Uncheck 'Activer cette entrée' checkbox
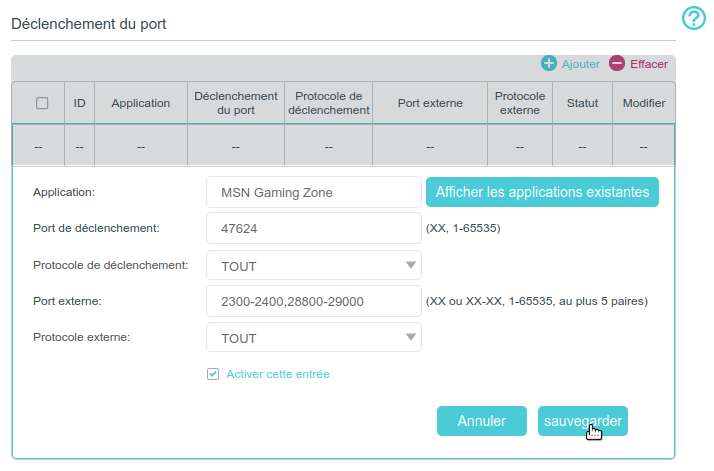The width and height of the screenshot is (714, 471). 212,374
